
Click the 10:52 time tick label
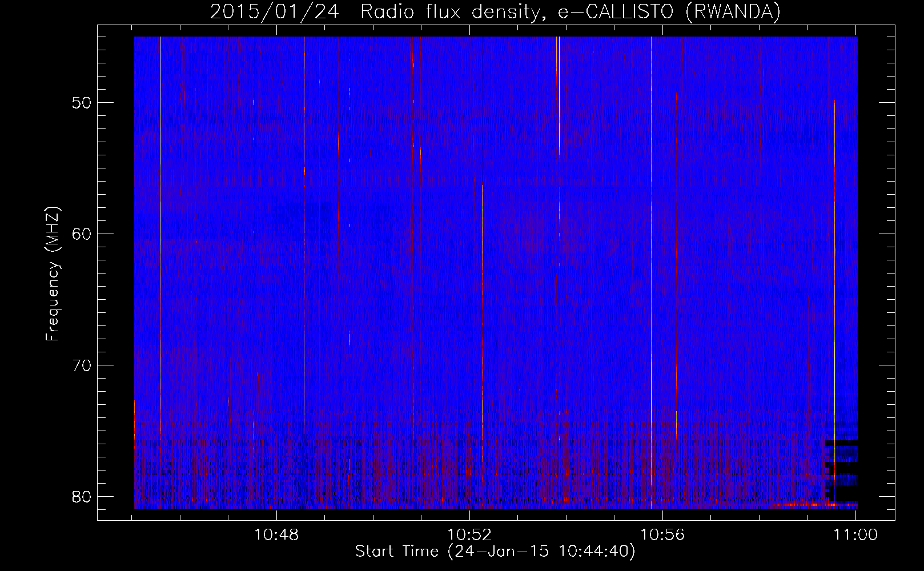coord(469,535)
